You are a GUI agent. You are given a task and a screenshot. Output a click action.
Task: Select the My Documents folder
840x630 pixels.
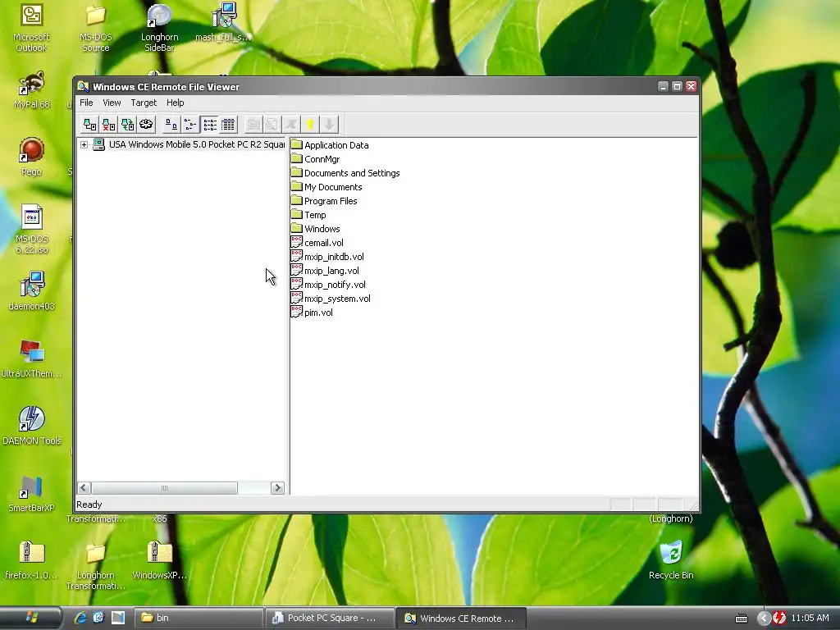click(x=326, y=186)
